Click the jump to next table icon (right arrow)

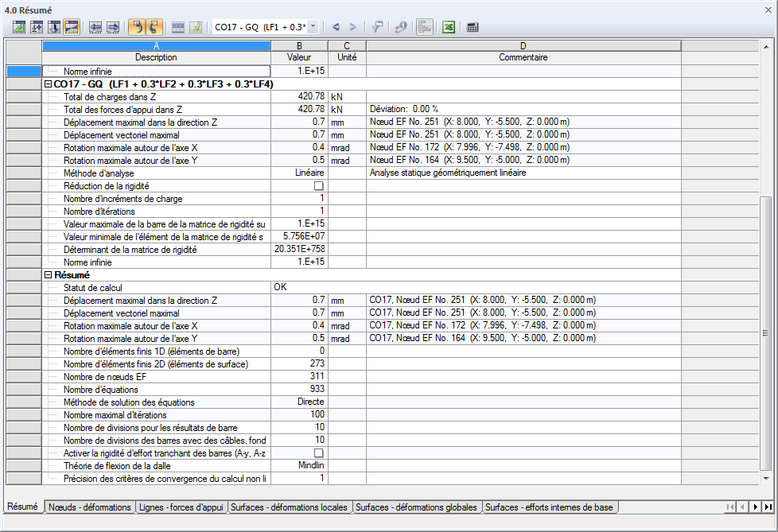(x=113, y=27)
